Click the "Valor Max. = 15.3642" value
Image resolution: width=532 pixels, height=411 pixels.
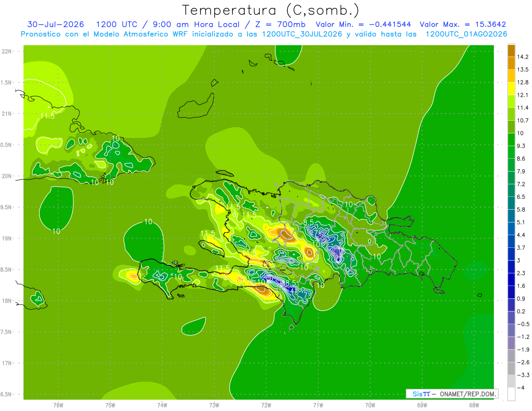(x=463, y=24)
